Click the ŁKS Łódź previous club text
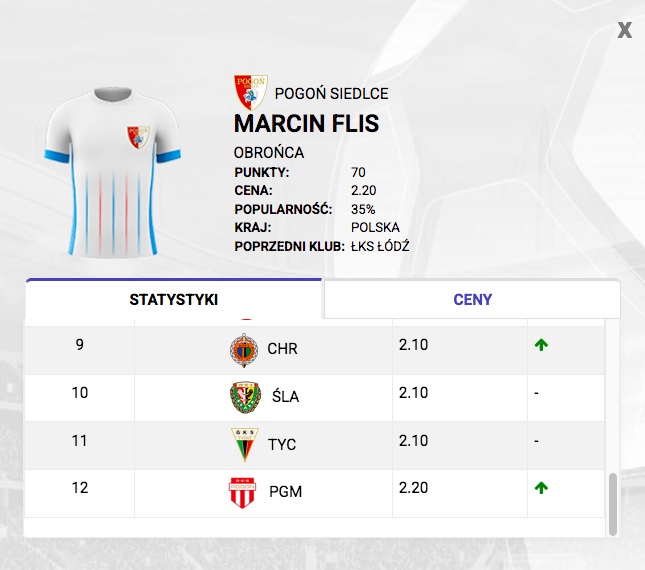Screen dimensions: 645x570 (381, 246)
